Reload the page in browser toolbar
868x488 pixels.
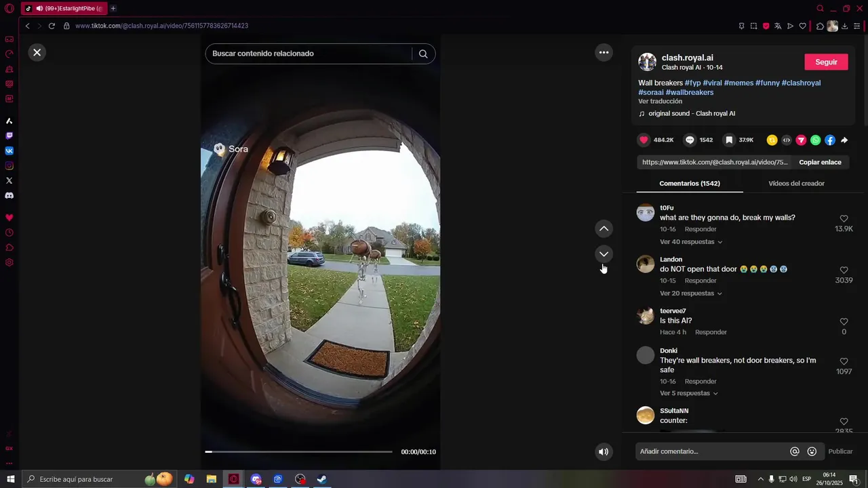coord(52,26)
